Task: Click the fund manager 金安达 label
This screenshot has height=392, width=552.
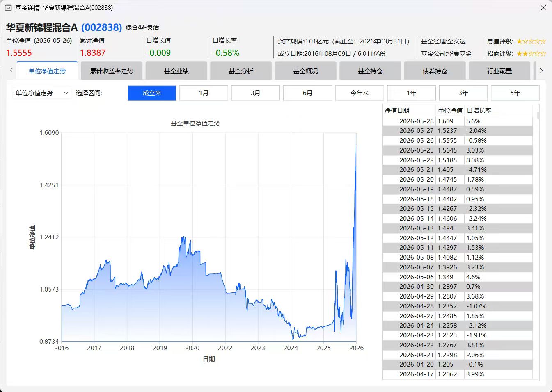Action: click(x=443, y=41)
